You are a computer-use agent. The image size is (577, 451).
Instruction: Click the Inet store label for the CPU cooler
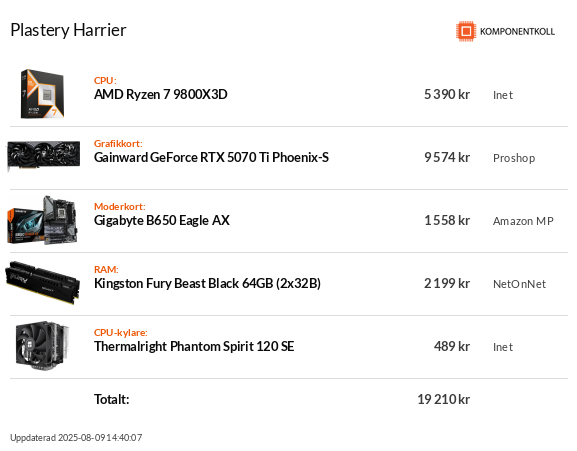pos(503,347)
